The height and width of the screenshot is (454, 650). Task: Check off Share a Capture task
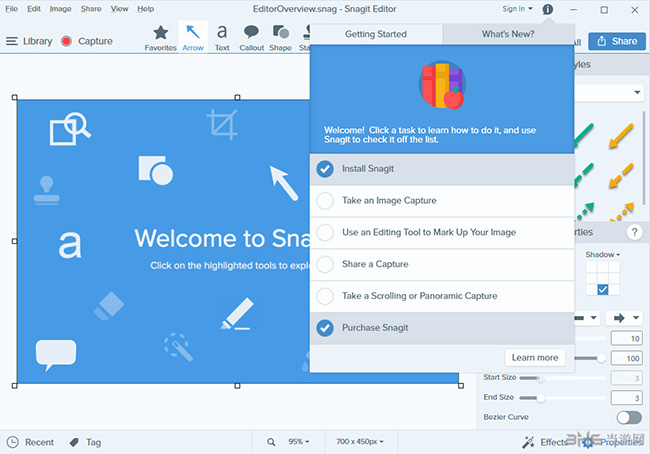[325, 264]
